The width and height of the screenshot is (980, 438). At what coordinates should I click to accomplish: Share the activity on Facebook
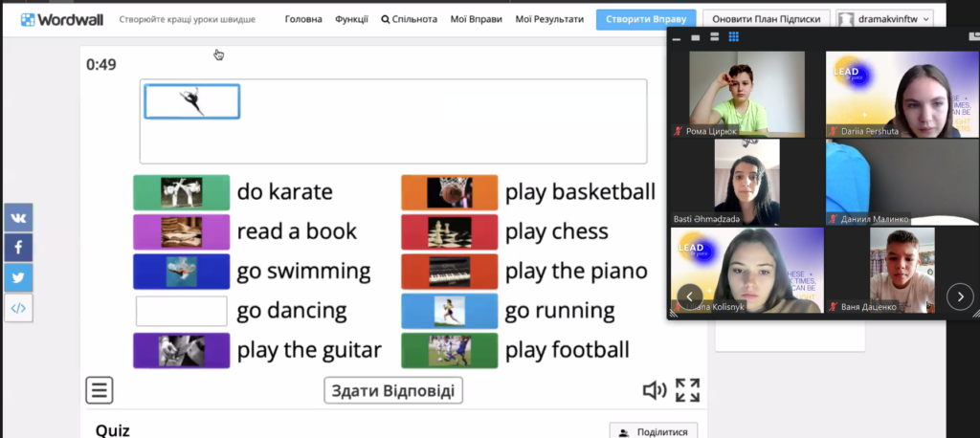(x=19, y=248)
